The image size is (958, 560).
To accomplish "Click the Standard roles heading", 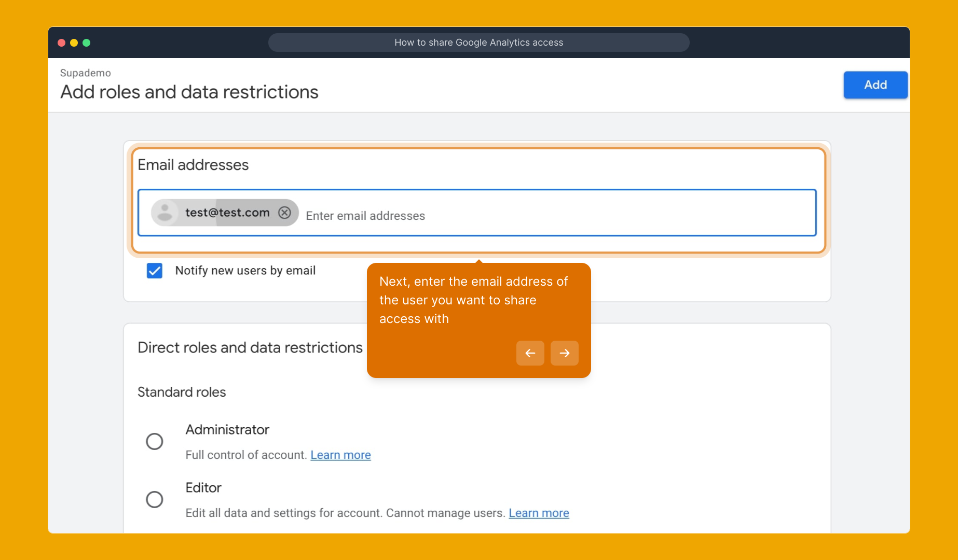I will pos(181,392).
